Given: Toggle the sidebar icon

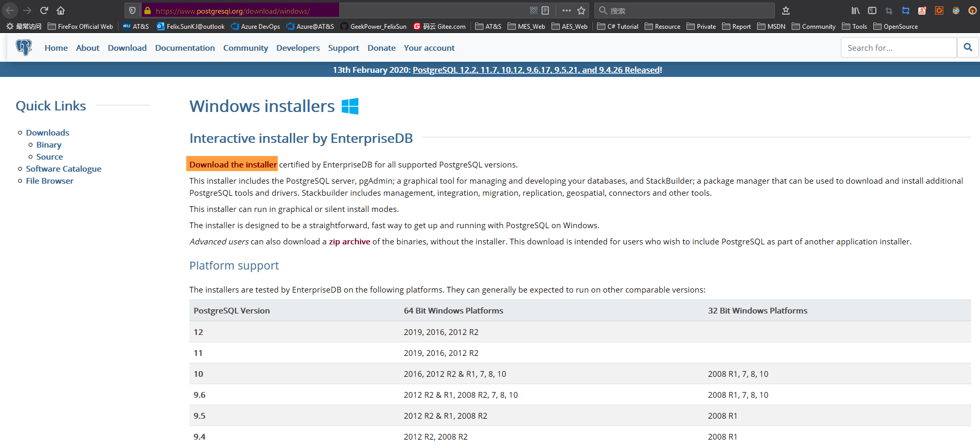Looking at the screenshot, I should coord(872,10).
